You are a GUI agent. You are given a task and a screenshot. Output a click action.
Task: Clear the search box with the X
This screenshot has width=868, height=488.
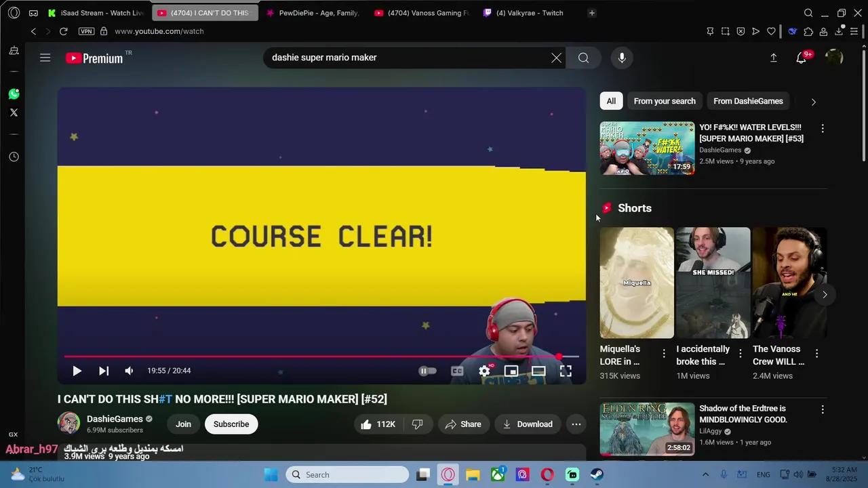(x=556, y=58)
